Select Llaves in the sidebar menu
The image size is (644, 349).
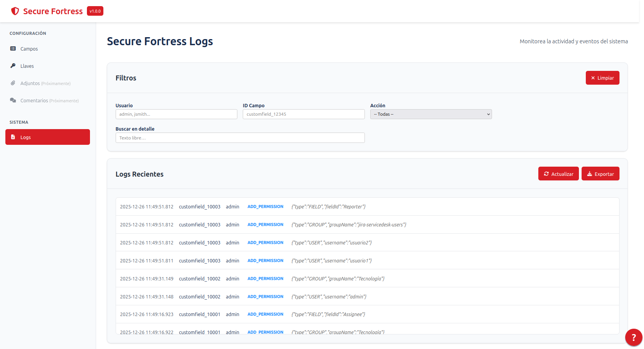(27, 66)
